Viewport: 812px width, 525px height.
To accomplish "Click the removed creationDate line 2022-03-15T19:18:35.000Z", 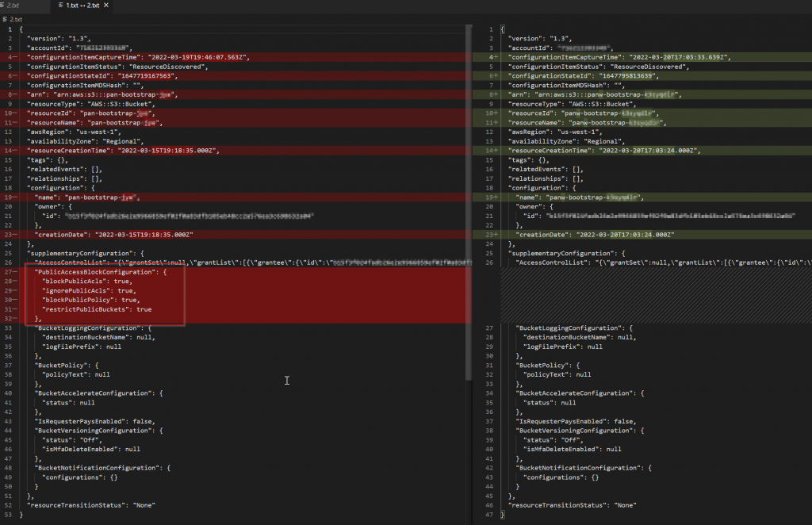I will click(236, 235).
